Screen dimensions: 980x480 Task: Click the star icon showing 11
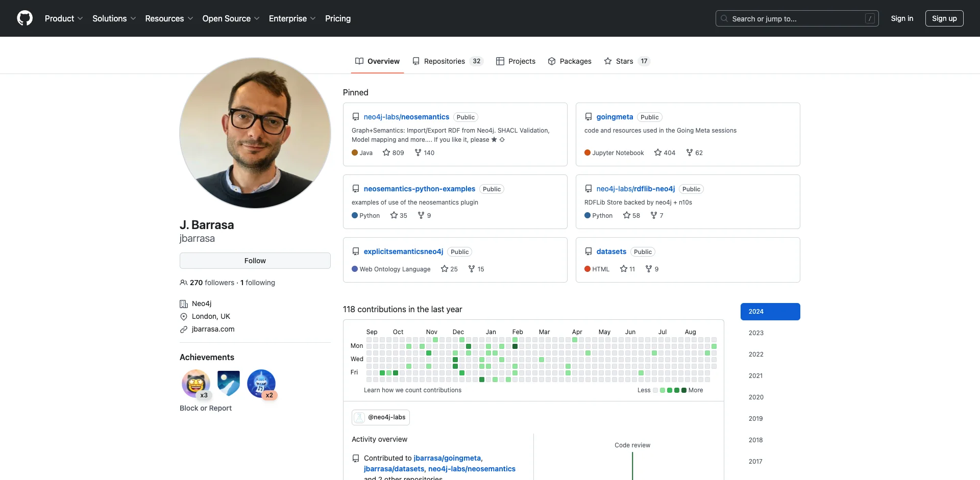tap(624, 269)
